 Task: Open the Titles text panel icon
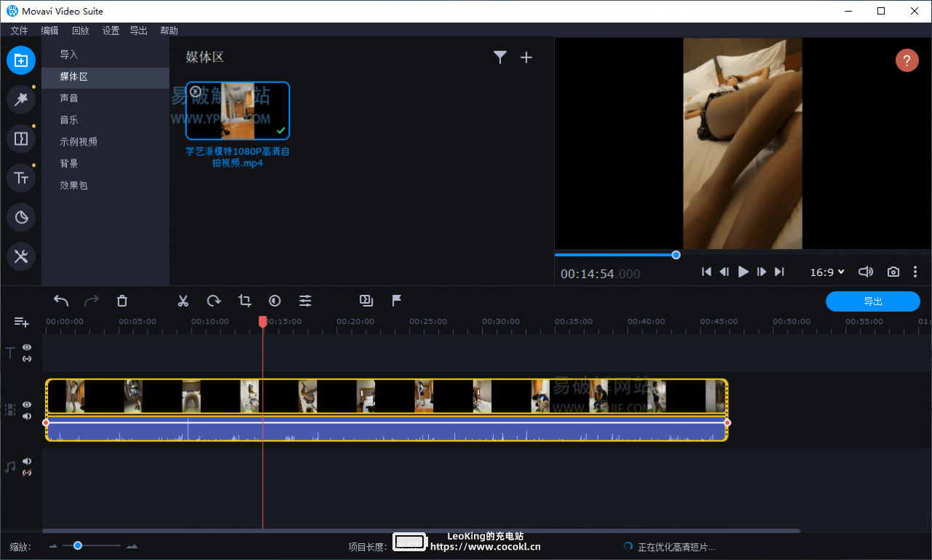[21, 178]
